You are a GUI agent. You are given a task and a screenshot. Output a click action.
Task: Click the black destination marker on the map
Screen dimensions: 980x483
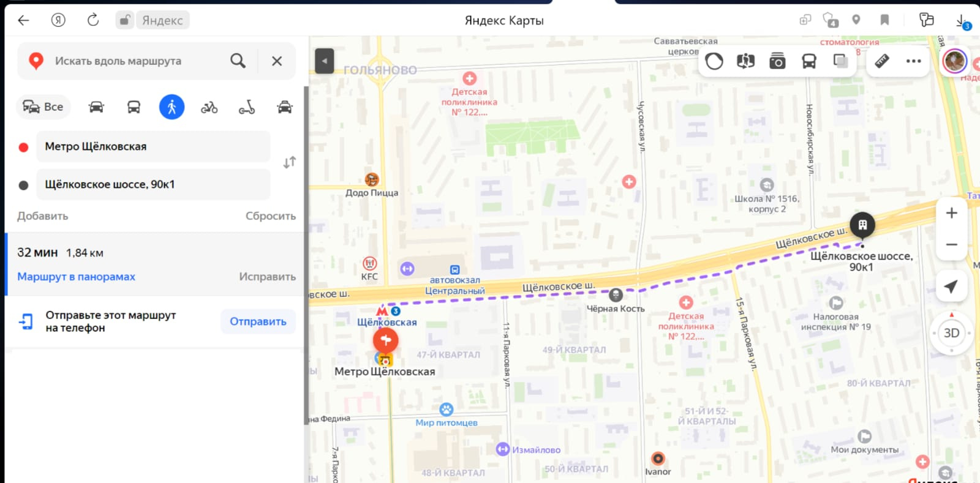(862, 225)
